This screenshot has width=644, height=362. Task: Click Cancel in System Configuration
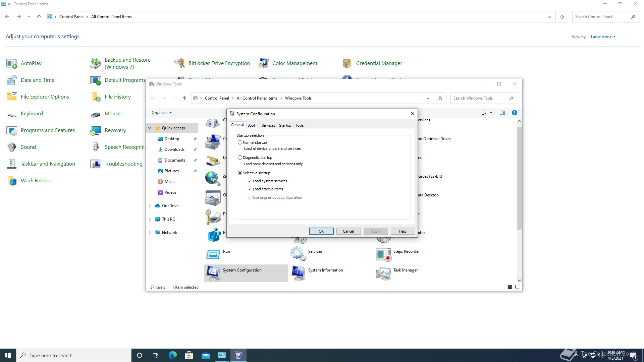coord(348,231)
